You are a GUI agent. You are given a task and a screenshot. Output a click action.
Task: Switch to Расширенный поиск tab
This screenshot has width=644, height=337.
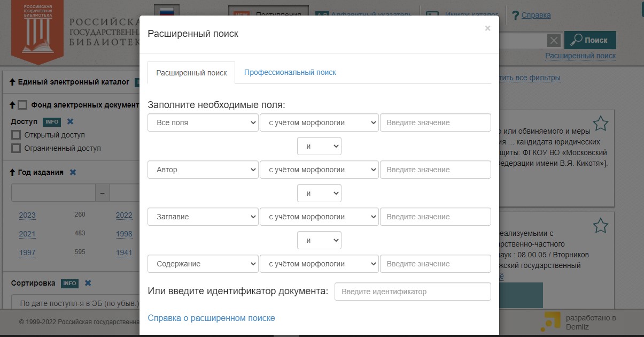pyautogui.click(x=191, y=73)
